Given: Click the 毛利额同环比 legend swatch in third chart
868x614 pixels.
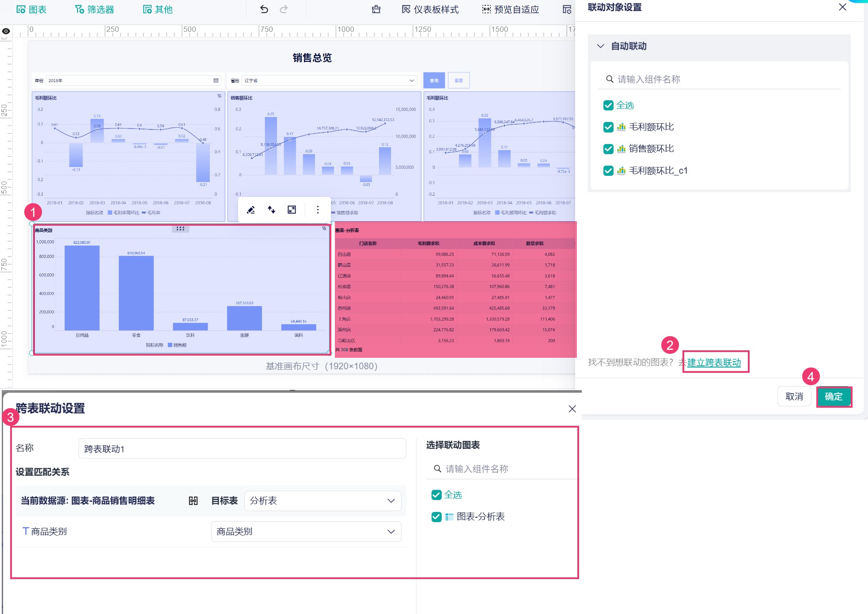Looking at the screenshot, I should click(x=497, y=213).
